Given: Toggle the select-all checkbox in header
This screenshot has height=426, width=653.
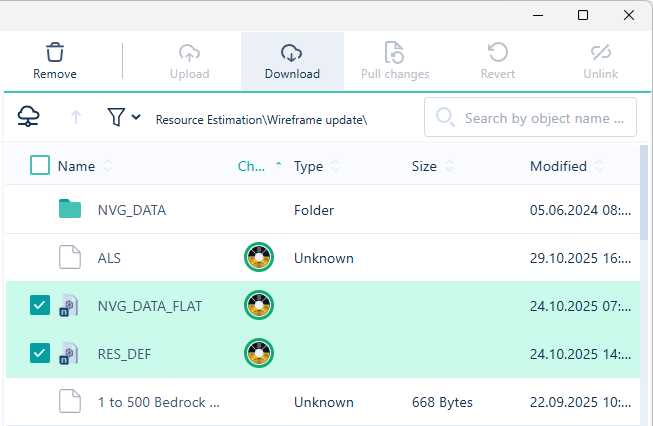Looking at the screenshot, I should click(x=40, y=166).
